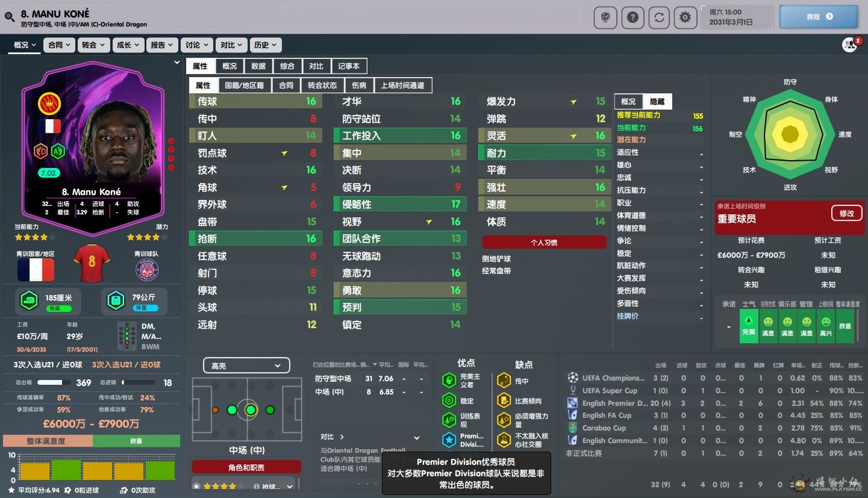
Task: Click the 个人习惯 button
Action: tap(544, 242)
